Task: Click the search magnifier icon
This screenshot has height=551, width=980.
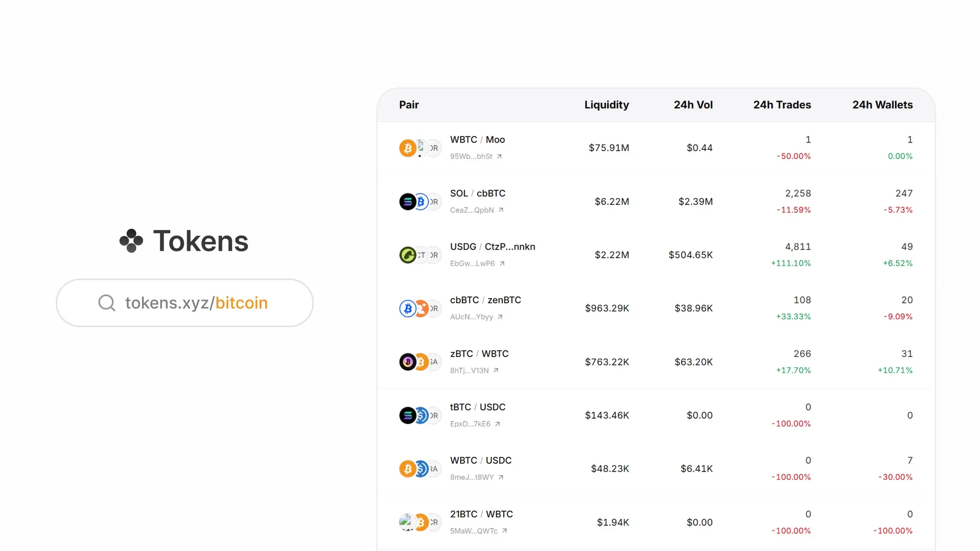Action: tap(106, 303)
